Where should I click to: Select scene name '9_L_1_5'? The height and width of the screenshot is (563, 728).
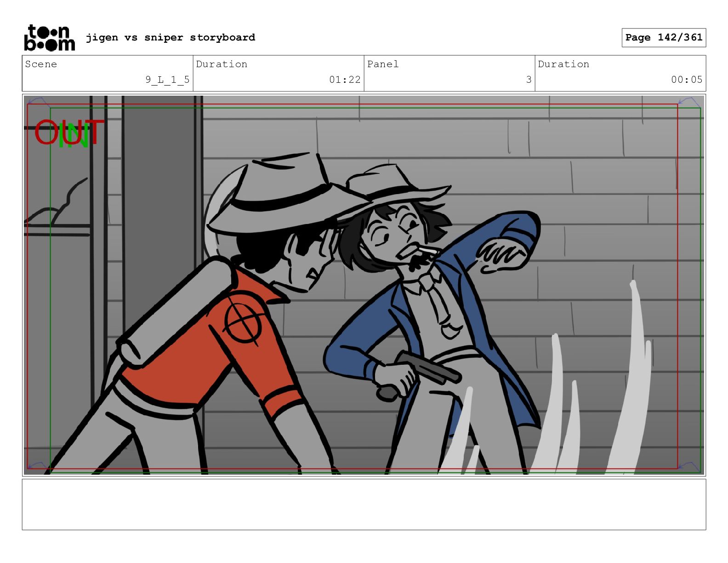(167, 80)
